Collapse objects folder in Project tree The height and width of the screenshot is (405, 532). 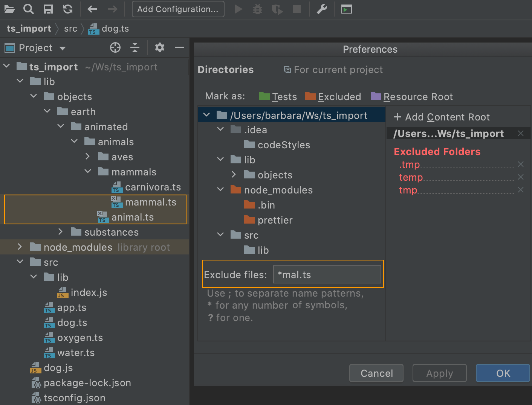coord(34,96)
